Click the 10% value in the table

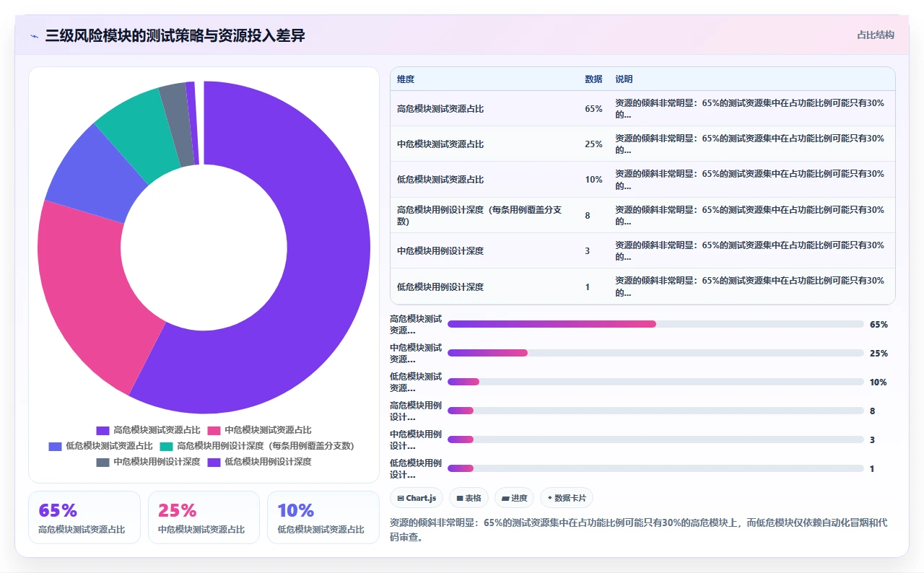point(593,180)
